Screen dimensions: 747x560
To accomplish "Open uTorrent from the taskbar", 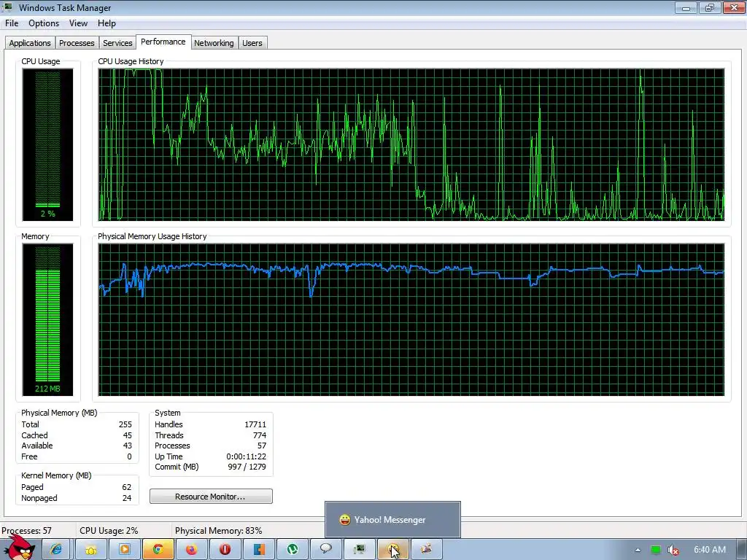I will 292,550.
